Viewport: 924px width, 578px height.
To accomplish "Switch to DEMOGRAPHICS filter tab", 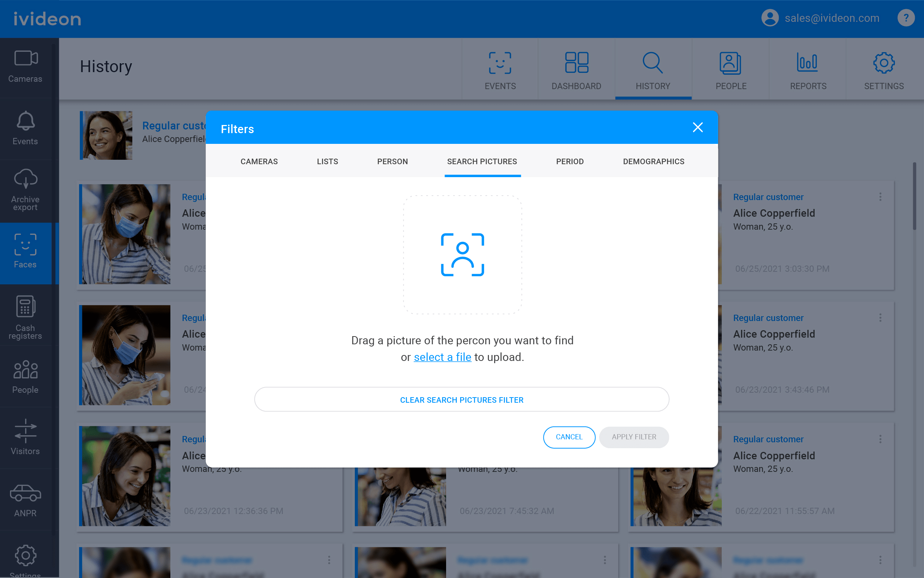I will [653, 161].
